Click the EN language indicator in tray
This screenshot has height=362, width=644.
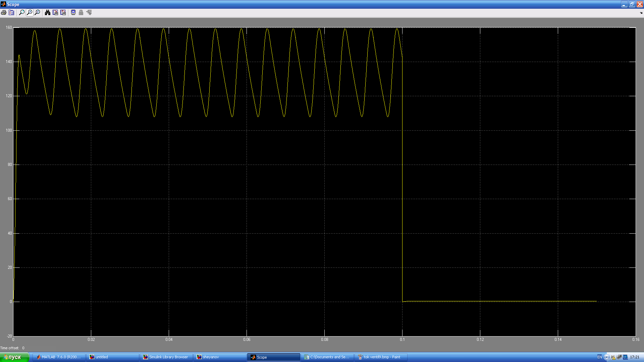coord(599,357)
